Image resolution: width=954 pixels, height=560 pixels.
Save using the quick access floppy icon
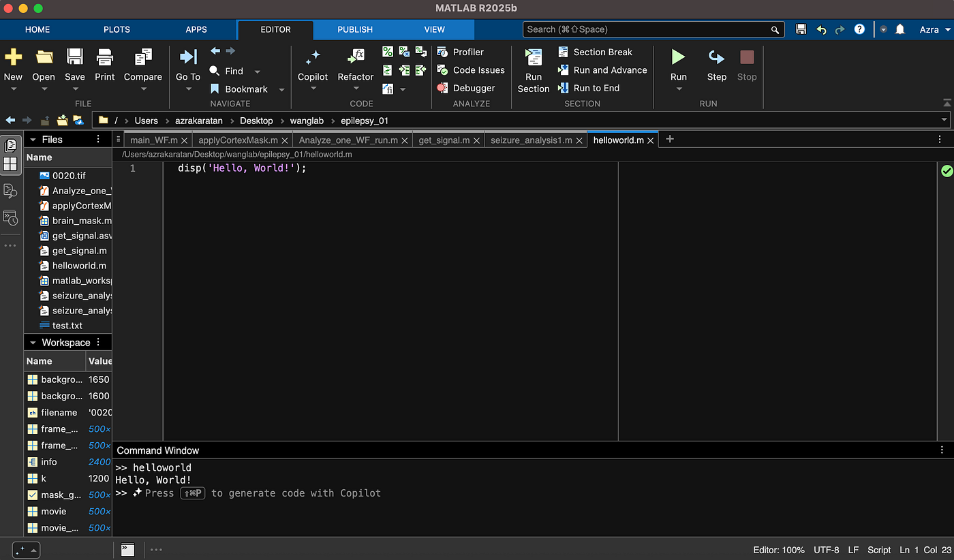click(801, 29)
